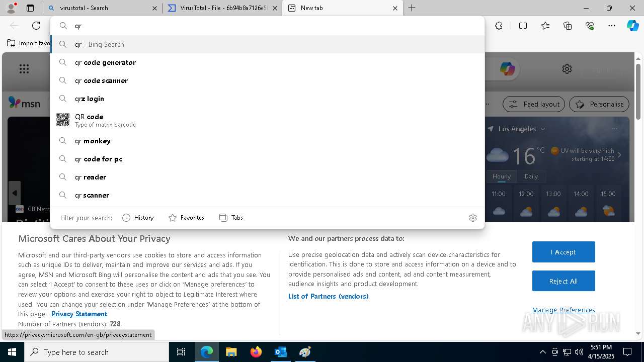
Task: Open the Privacy Statement link
Action: (79, 314)
